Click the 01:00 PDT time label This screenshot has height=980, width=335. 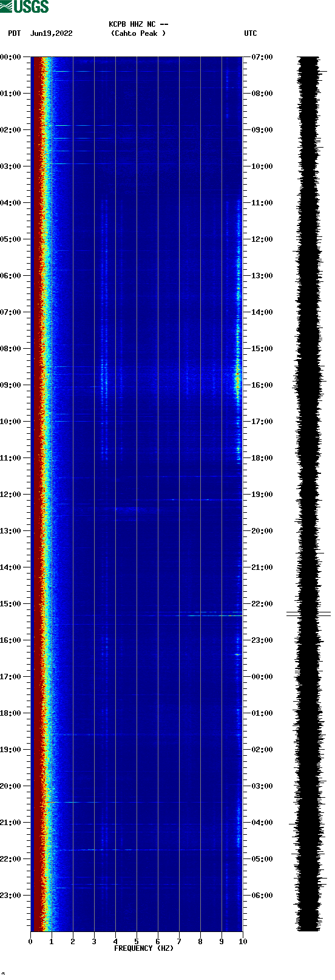pos(11,94)
